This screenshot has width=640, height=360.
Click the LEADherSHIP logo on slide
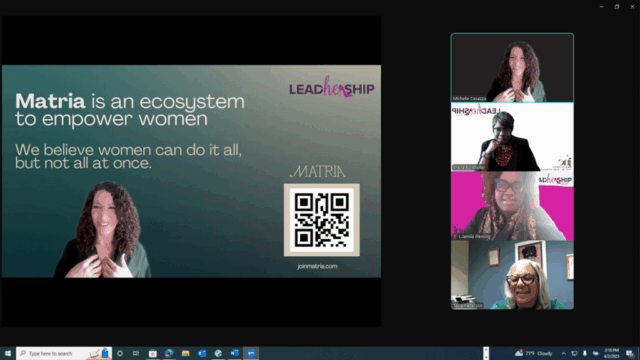coord(331,87)
